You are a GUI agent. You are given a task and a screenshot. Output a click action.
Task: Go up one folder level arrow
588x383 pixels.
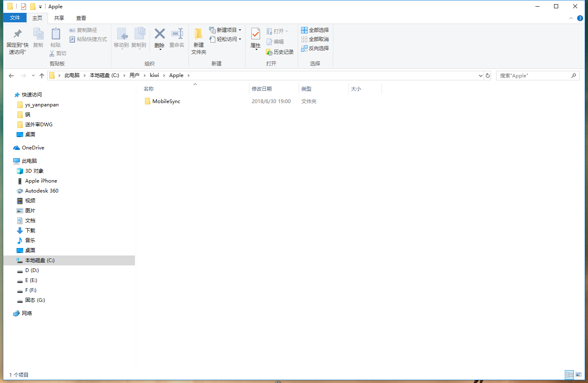pos(42,76)
